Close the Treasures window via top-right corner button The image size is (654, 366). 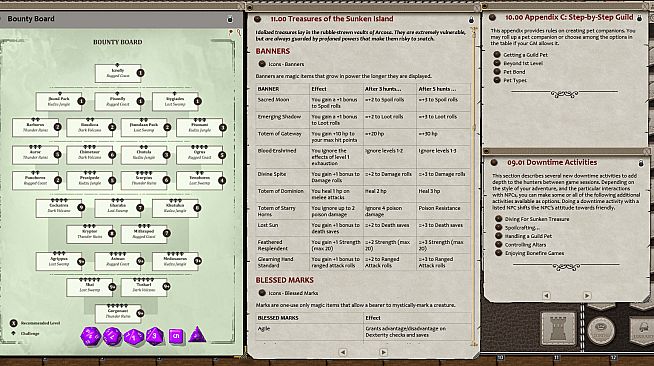pos(476,7)
